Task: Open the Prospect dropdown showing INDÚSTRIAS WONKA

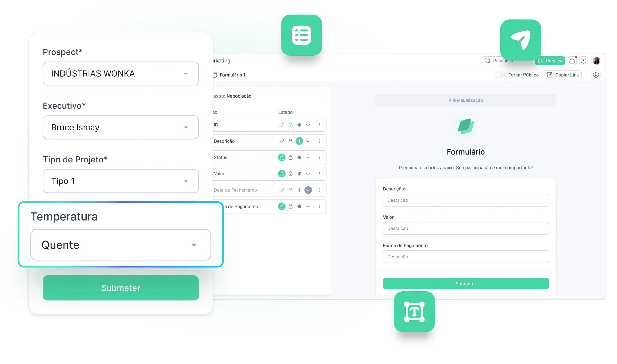Action: [x=121, y=74]
